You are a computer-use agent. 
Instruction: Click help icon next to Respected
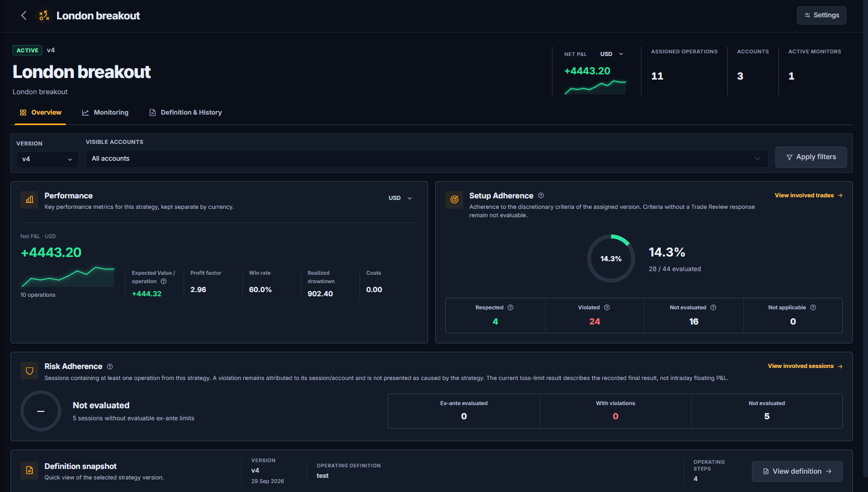511,307
